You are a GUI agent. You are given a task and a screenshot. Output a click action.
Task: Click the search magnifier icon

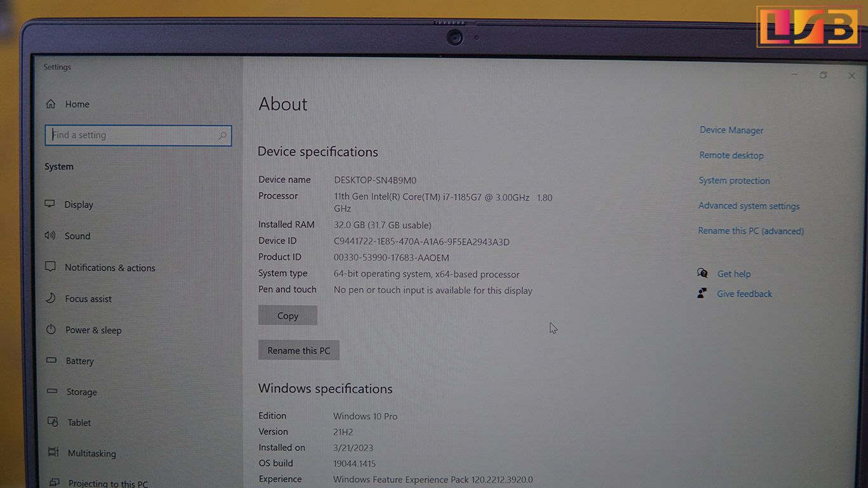coord(222,135)
